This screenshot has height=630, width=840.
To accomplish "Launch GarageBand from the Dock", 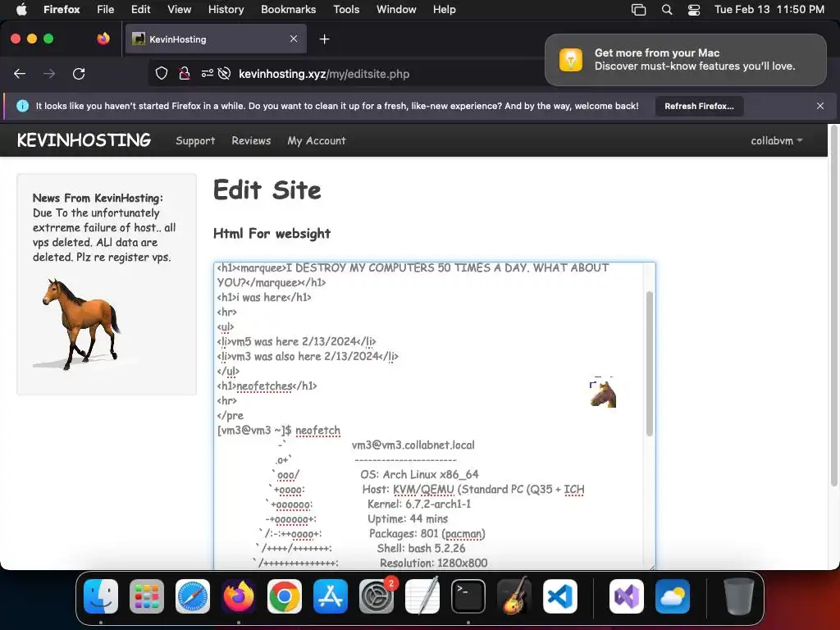I will 514,596.
